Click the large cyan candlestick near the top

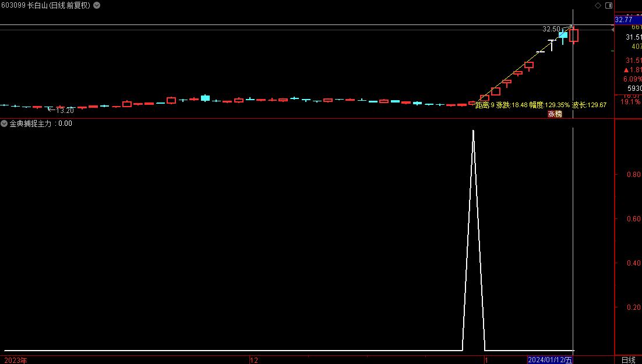[563, 35]
